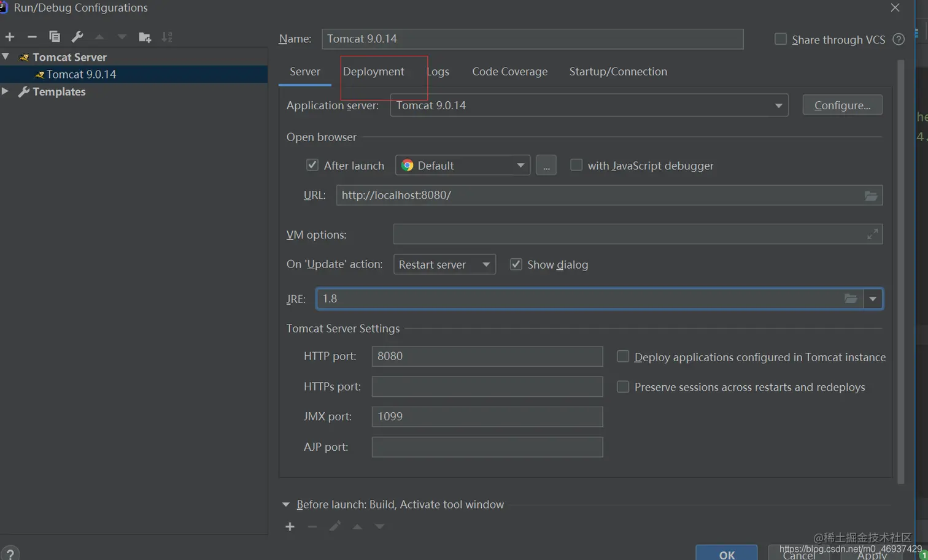Move configuration down in the list
Viewport: 928px width, 560px height.
[x=122, y=37]
